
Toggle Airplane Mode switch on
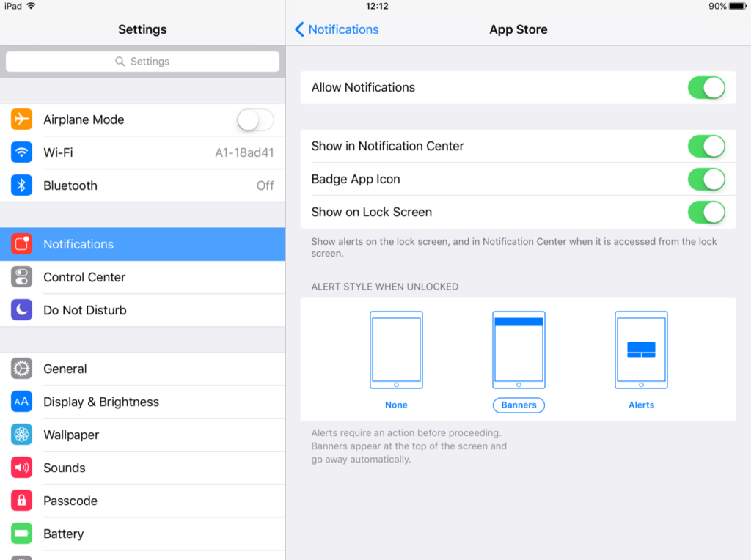point(255,119)
